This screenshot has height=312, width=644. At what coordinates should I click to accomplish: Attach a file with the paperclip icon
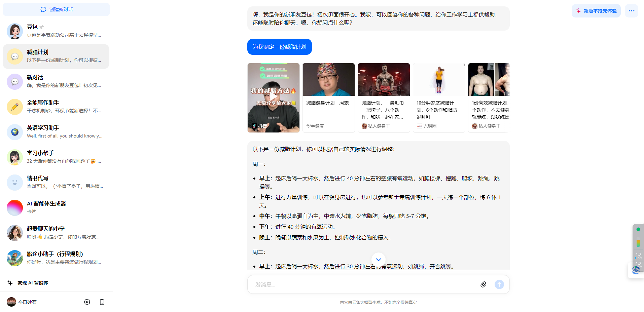pyautogui.click(x=483, y=284)
